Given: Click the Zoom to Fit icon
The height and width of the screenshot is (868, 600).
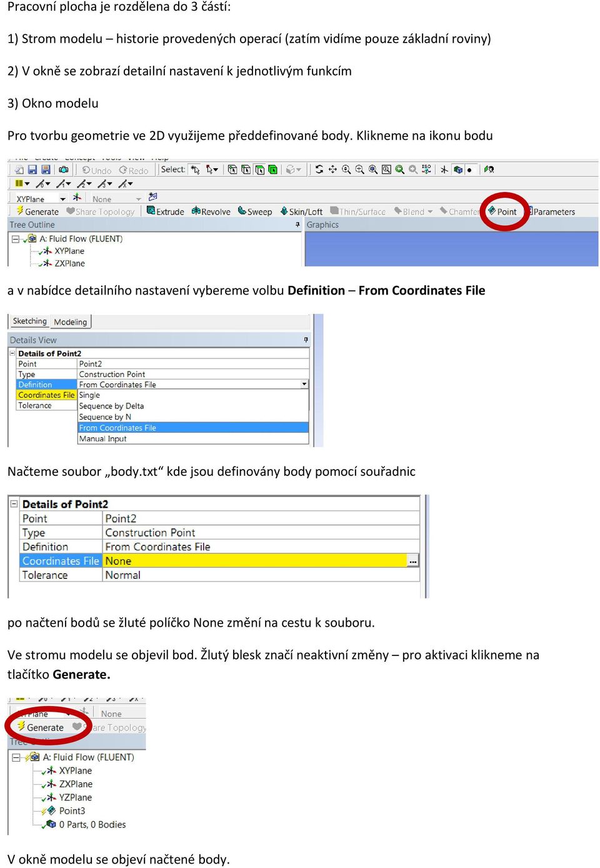Looking at the screenshot, I should 373,169.
